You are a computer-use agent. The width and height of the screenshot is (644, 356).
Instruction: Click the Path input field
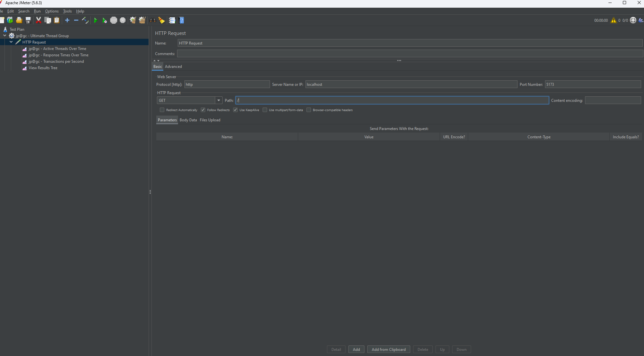click(x=392, y=100)
